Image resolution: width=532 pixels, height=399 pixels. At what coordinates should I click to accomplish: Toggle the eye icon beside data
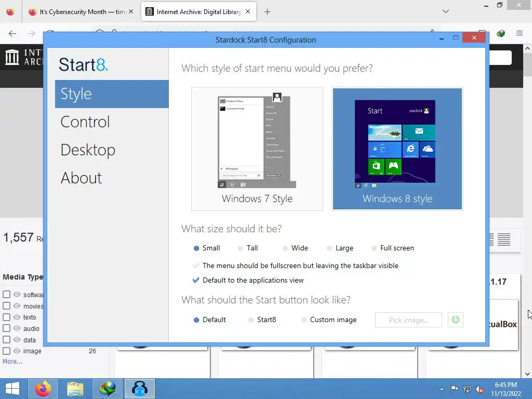[17, 340]
